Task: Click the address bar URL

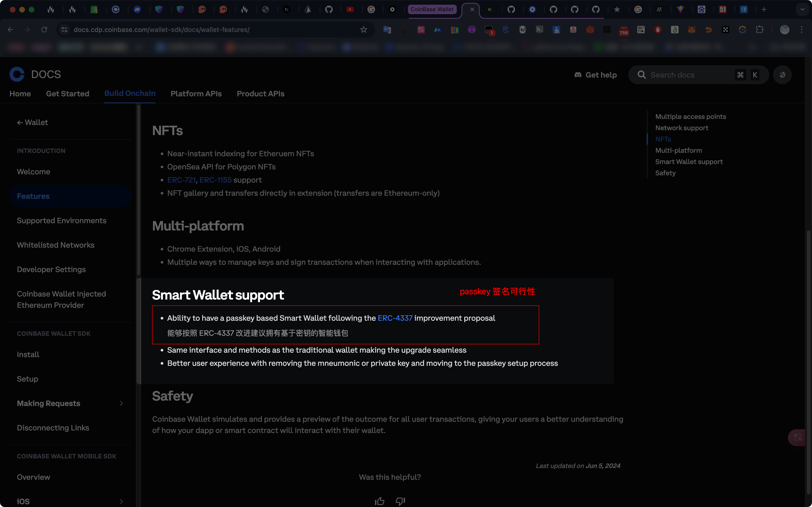Action: coord(162,30)
